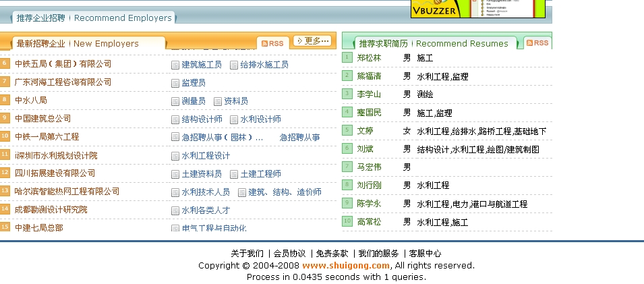
Task: Open employer 四川拓展建设有限公司
Action: click(55, 173)
